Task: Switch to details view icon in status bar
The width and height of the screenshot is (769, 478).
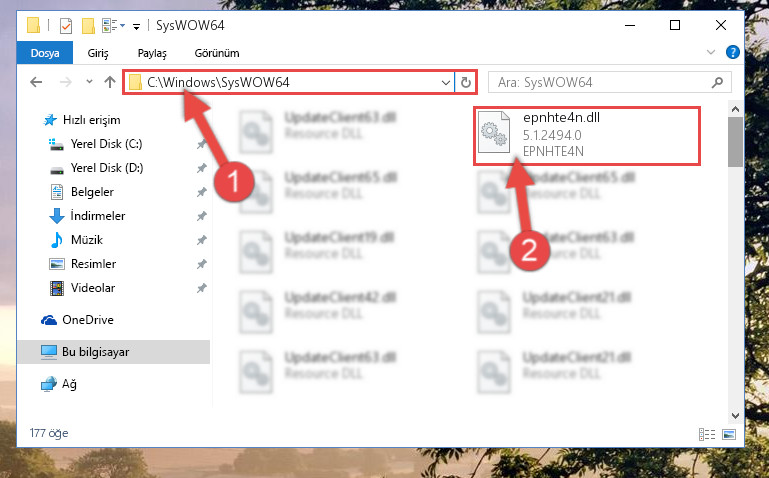Action: point(707,434)
